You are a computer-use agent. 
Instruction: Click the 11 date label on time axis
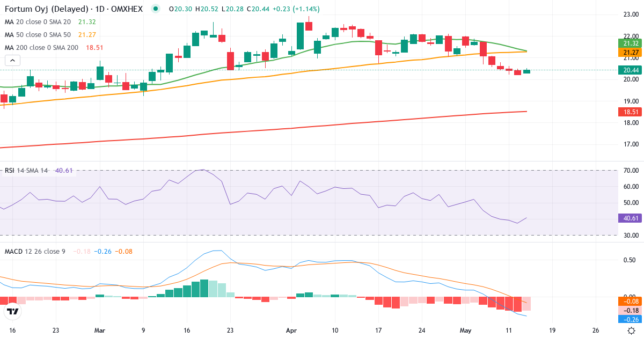coord(509,330)
